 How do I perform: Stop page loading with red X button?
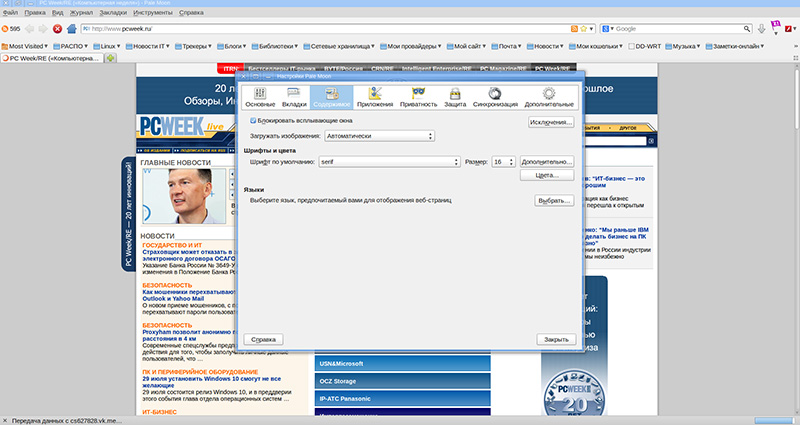pos(58,29)
